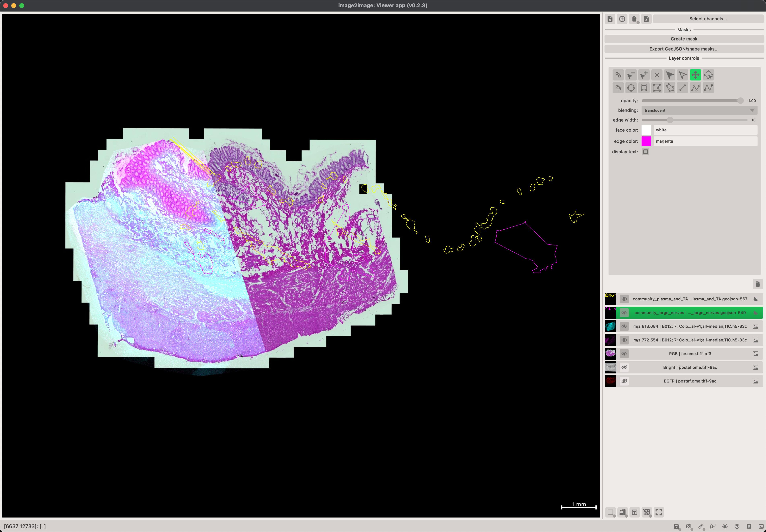Click the face color text field showing white
This screenshot has width=766, height=532.
705,130
